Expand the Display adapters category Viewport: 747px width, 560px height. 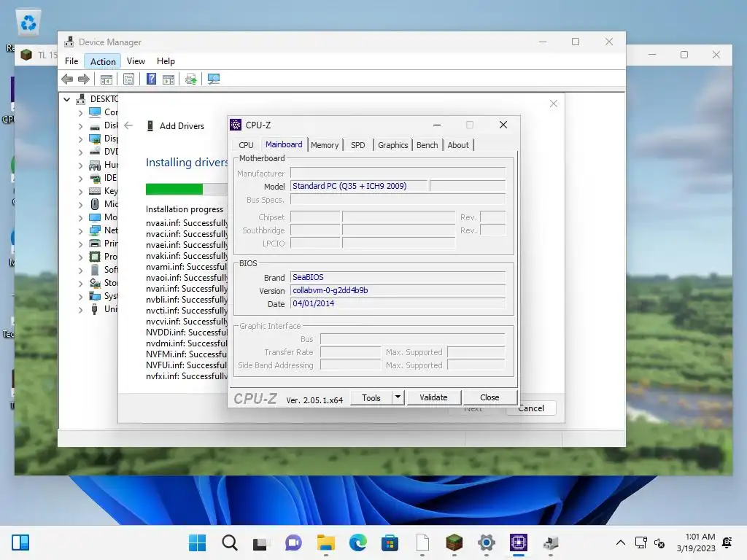[x=80, y=139]
